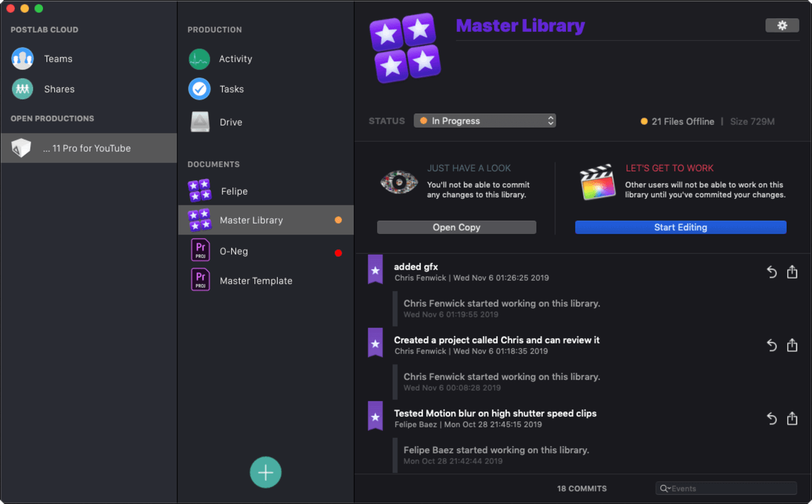The width and height of the screenshot is (812, 504).
Task: Click the green plus add button
Action: (266, 473)
